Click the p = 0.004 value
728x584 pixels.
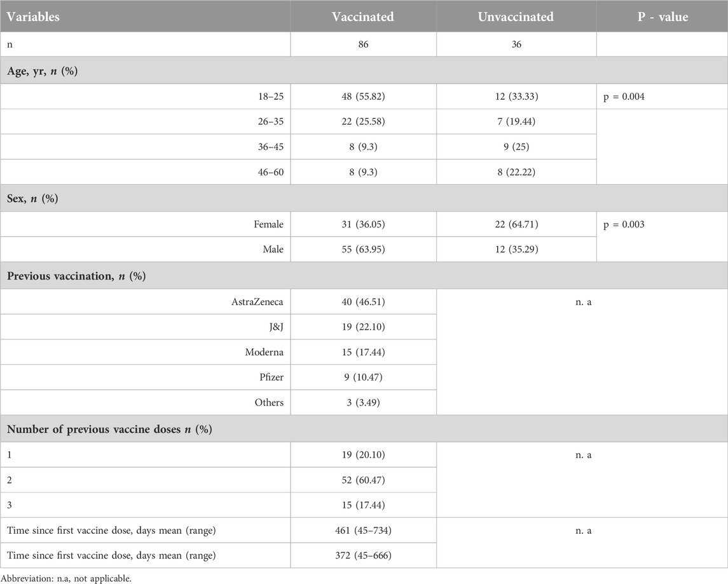pos(624,97)
